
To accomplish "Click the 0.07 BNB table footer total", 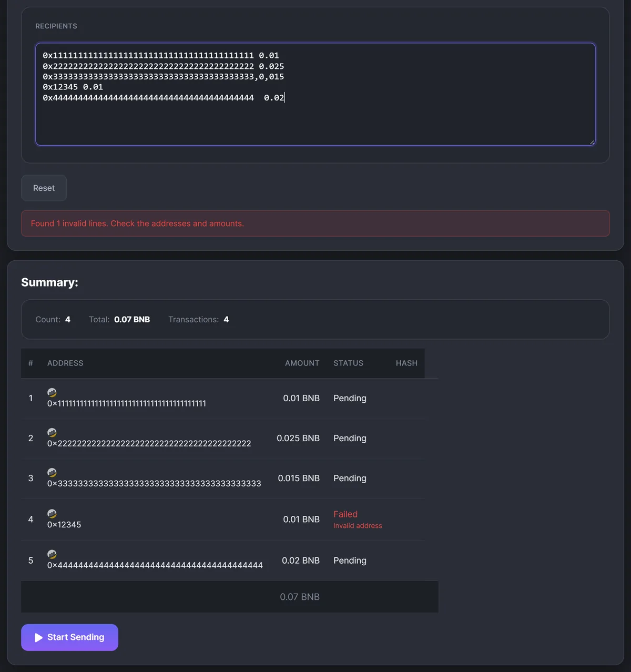I will pos(300,596).
